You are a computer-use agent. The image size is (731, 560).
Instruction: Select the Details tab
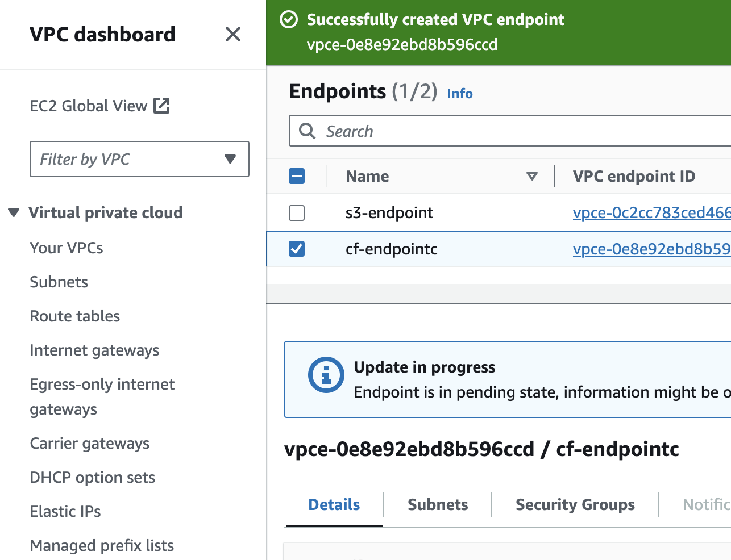pos(334,504)
